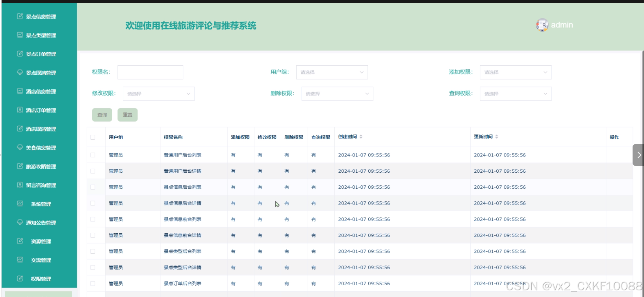Check the row for 景点信息后台详情
The image size is (644, 297).
(93, 203)
